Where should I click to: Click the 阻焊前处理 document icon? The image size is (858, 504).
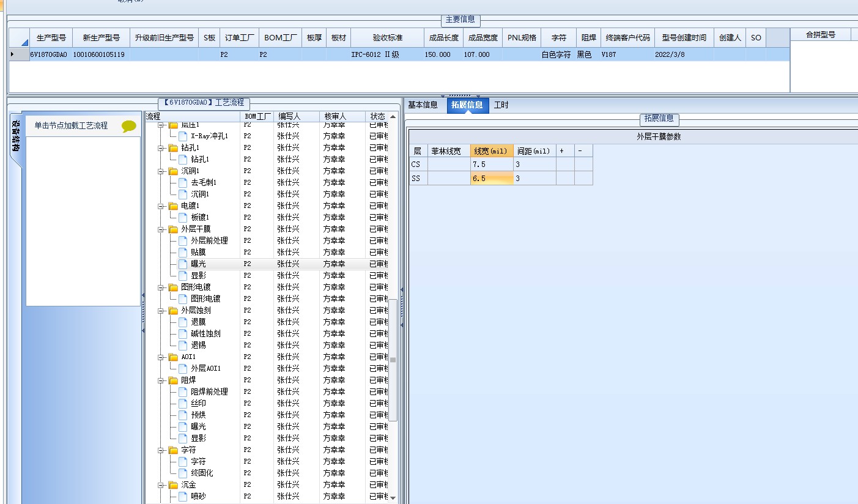(183, 391)
